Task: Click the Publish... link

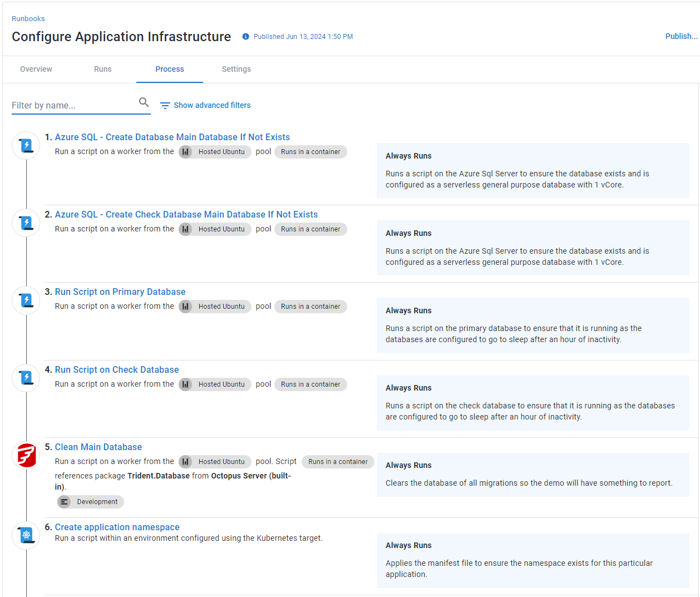Action: point(681,36)
